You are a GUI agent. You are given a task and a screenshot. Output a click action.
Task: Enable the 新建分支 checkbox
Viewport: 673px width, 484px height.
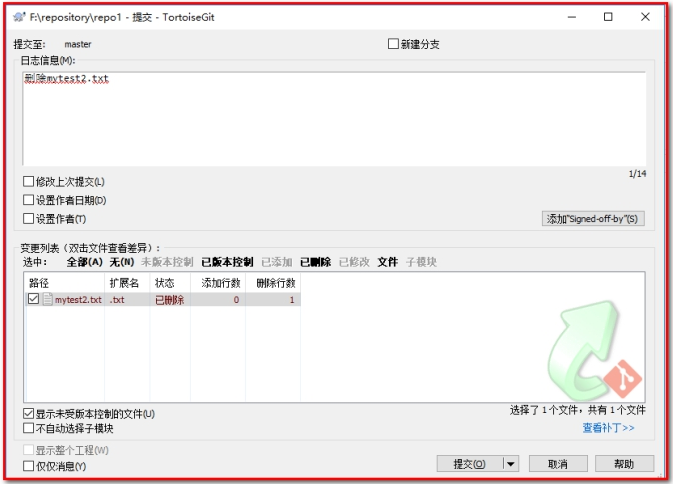393,44
